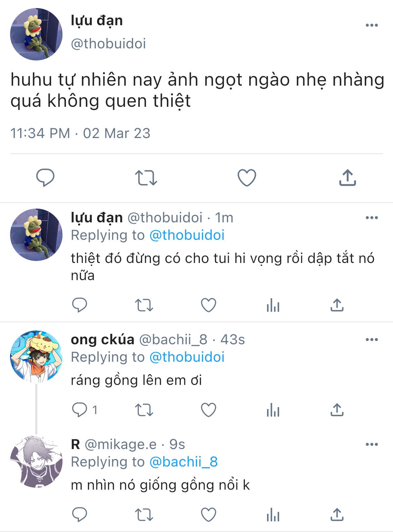View analytics on ong ckúa's reply
The height and width of the screenshot is (532, 393).
[273, 410]
